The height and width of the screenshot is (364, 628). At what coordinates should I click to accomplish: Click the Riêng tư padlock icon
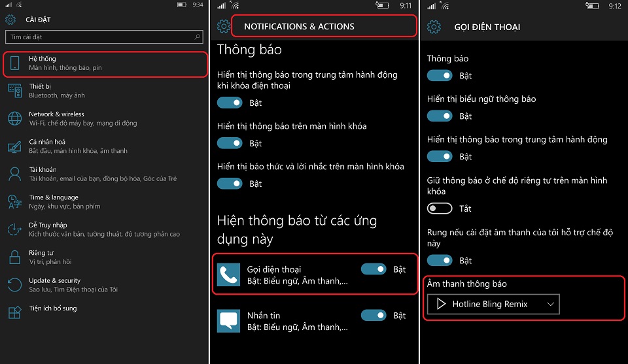[x=15, y=257]
